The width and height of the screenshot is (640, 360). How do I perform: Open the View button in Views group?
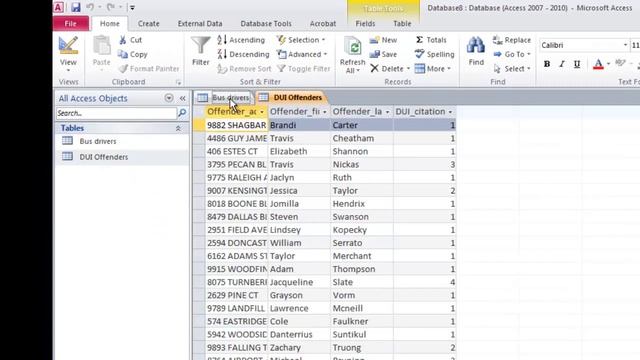[x=68, y=54]
